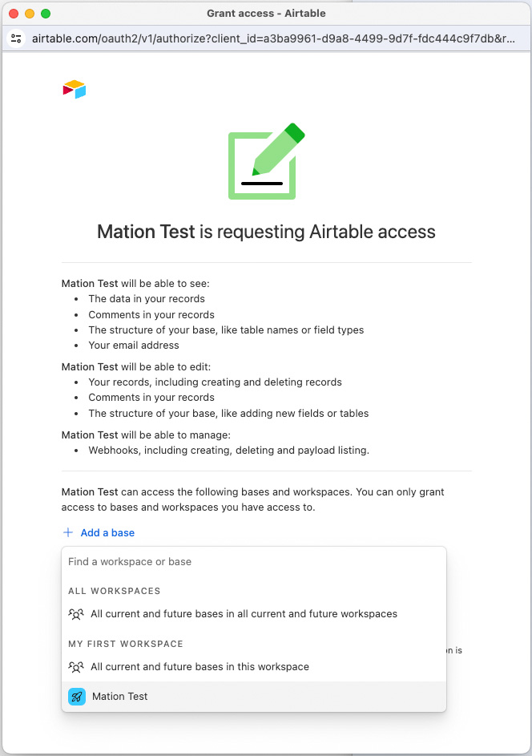The height and width of the screenshot is (756, 532).
Task: Click the ALL WORKSPACES section header
Action: (x=115, y=591)
